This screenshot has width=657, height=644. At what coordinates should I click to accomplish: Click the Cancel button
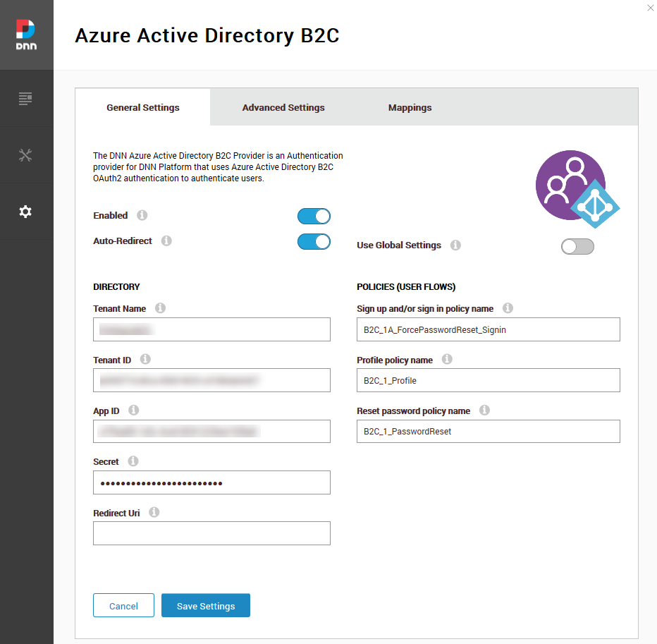(x=123, y=605)
